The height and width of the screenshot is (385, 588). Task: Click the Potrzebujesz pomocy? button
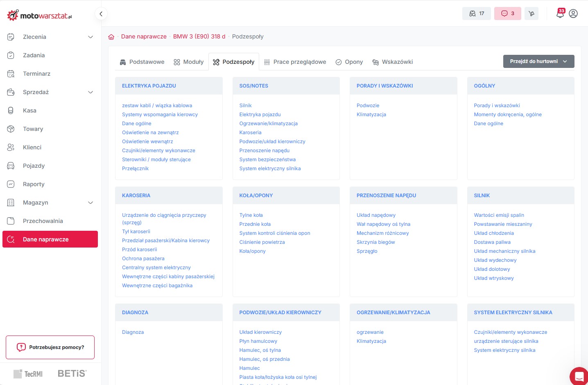coord(50,347)
